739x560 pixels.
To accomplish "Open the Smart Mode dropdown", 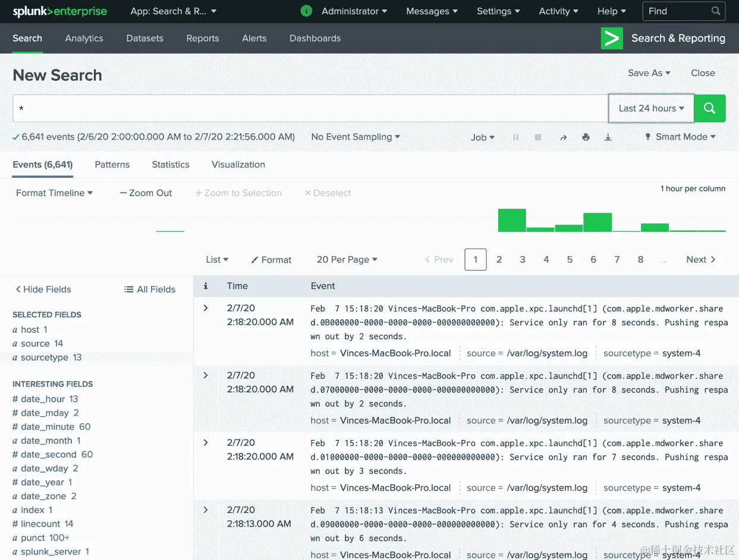I will click(680, 137).
